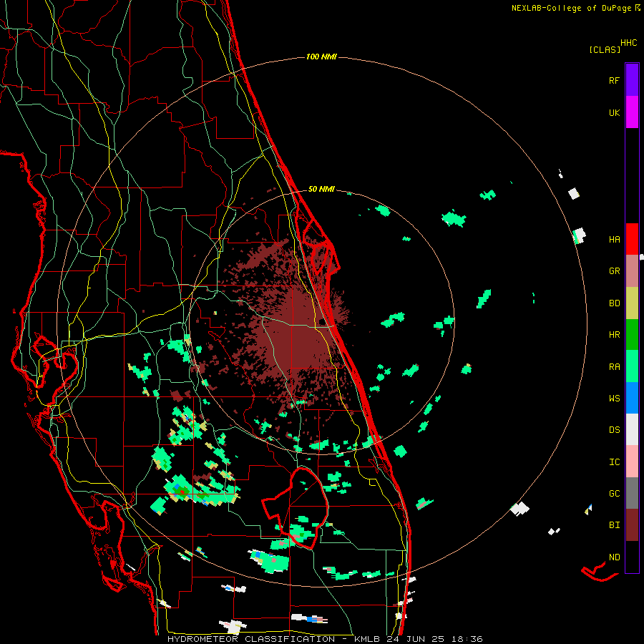Click the [CLAS] units label
Viewport: 644px width, 644px height.
tap(605, 50)
